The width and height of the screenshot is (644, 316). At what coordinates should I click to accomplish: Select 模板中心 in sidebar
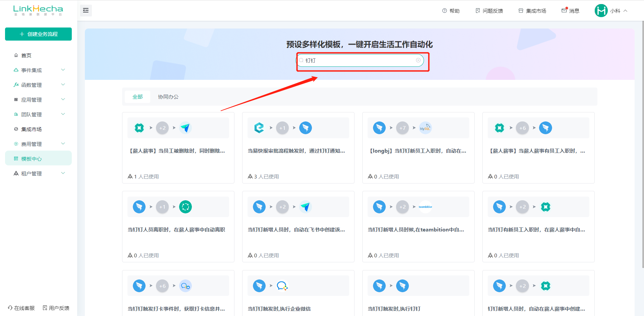38,158
